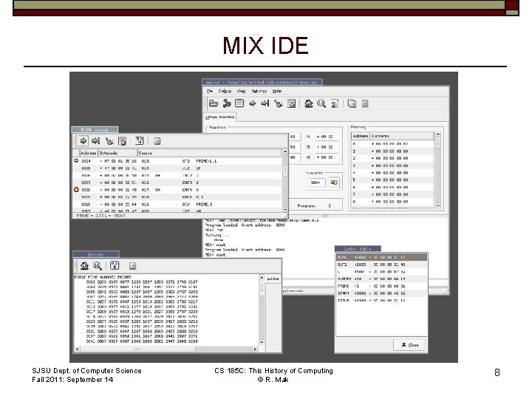Open the Debug menu
Viewport: 532px width, 399px height.
point(225,91)
